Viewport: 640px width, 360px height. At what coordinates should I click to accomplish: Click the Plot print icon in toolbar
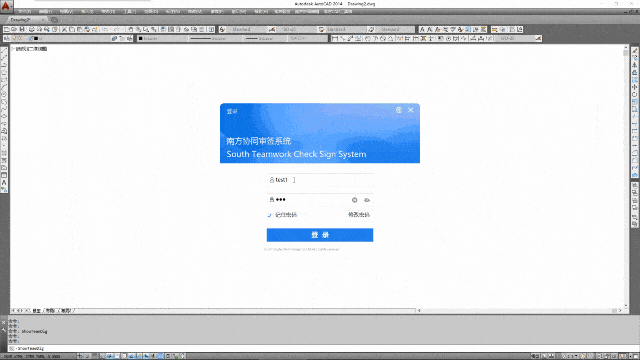(31, 29)
